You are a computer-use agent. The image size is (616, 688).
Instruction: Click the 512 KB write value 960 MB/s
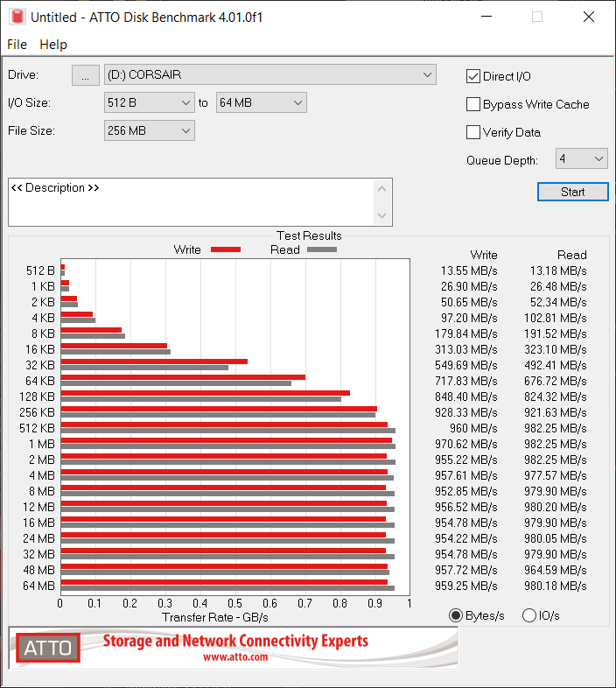click(x=473, y=428)
